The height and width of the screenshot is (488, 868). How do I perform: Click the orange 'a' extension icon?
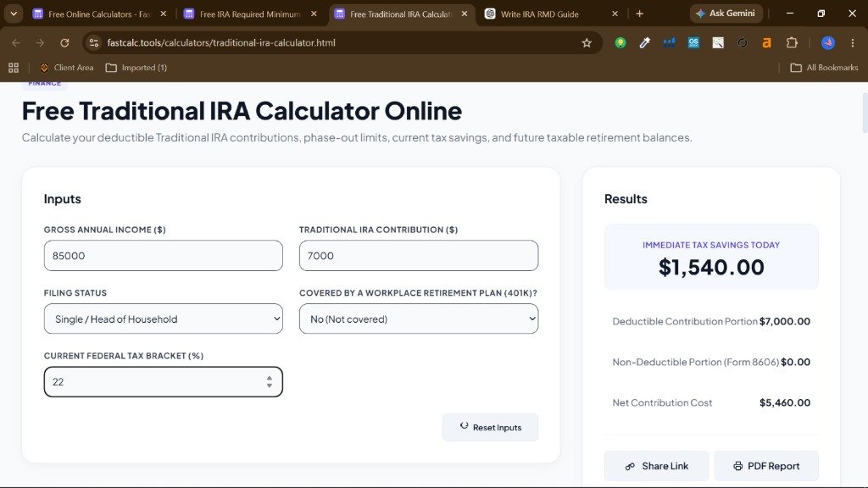(766, 42)
